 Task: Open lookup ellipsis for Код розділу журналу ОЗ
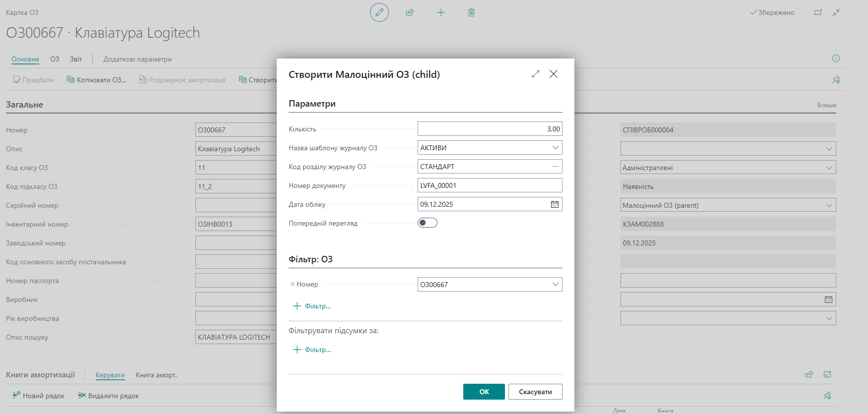pyautogui.click(x=555, y=167)
